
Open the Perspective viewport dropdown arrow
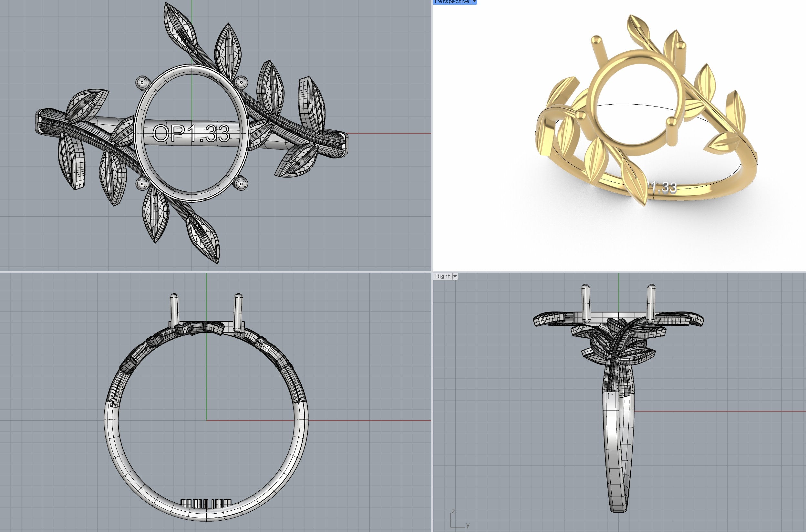point(474,2)
